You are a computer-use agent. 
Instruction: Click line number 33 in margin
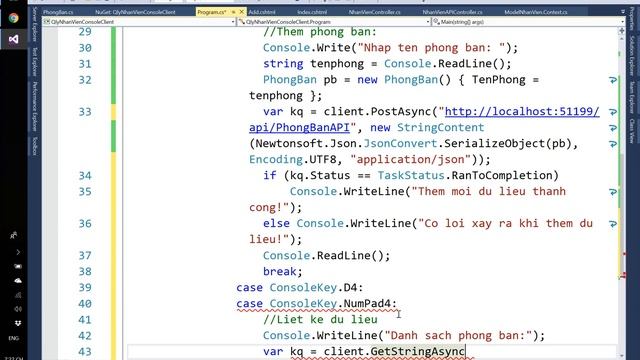point(85,111)
